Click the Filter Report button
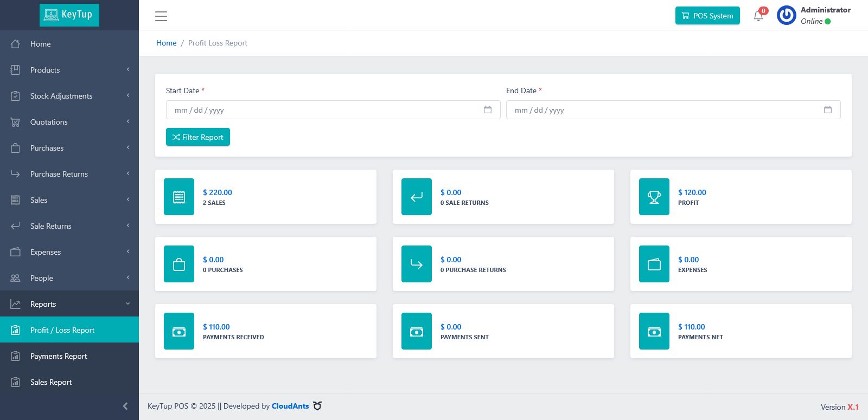 198,137
